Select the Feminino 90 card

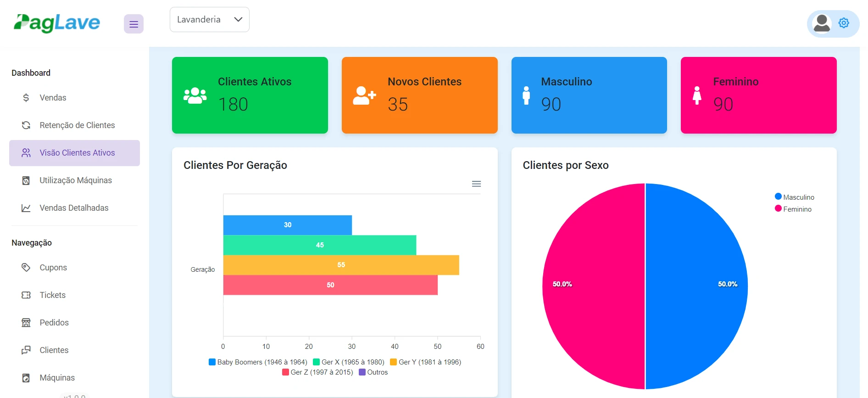click(759, 95)
